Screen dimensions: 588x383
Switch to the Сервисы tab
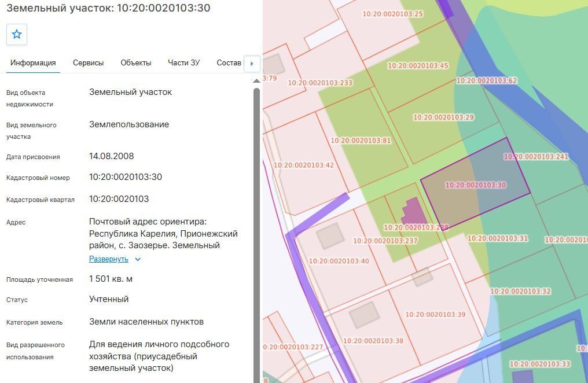pos(88,63)
